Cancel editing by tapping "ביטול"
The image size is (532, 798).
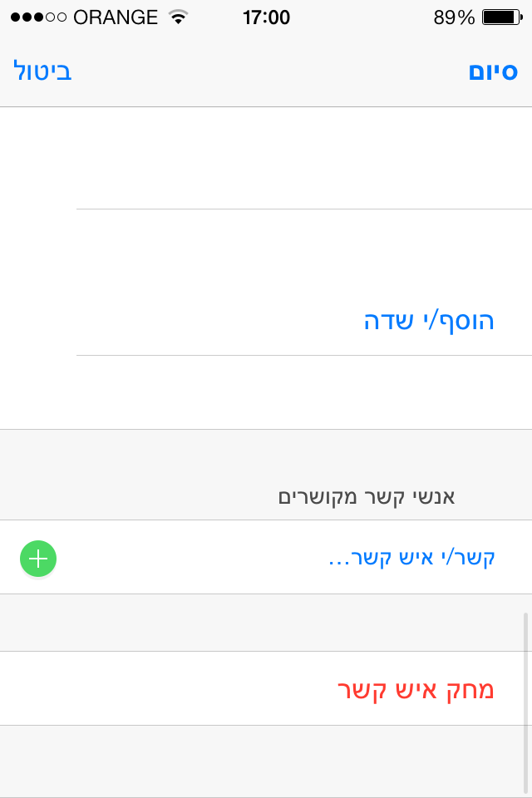pos(41,71)
